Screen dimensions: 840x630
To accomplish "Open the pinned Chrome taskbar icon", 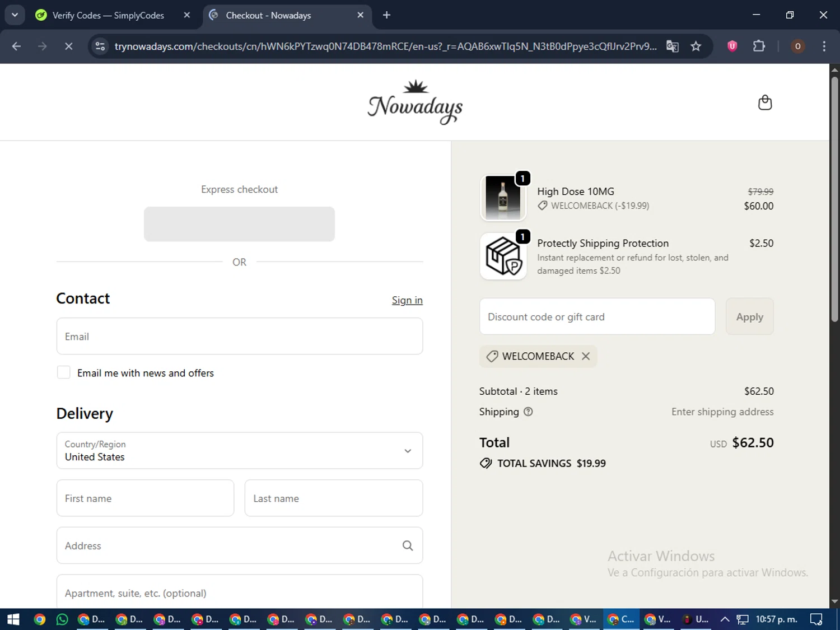I will point(39,619).
